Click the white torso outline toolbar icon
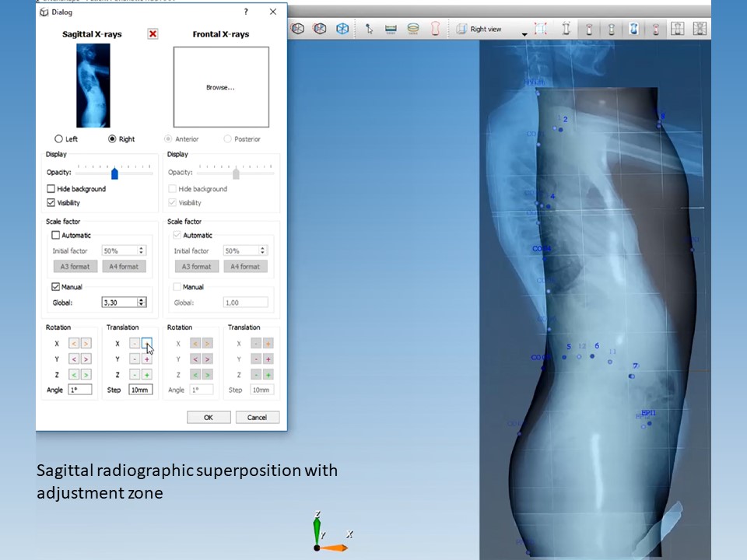Image resolution: width=747 pixels, height=560 pixels. click(566, 29)
